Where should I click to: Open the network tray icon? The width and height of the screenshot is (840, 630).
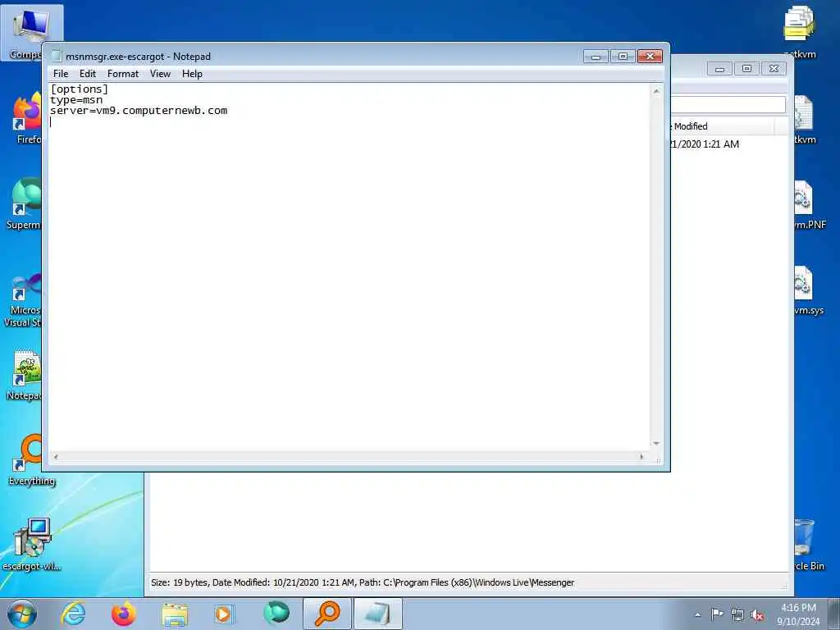tap(737, 615)
